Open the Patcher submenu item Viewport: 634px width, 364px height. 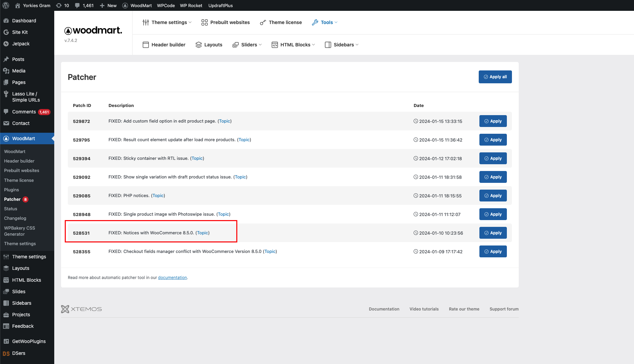(12, 199)
